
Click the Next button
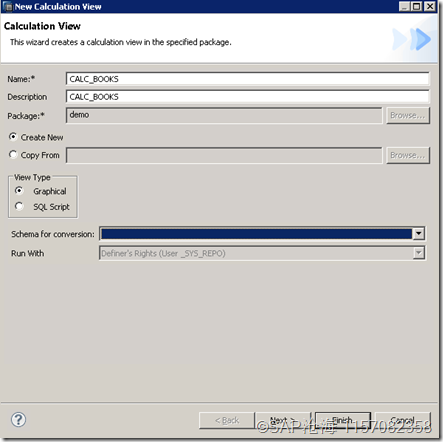[x=282, y=420]
